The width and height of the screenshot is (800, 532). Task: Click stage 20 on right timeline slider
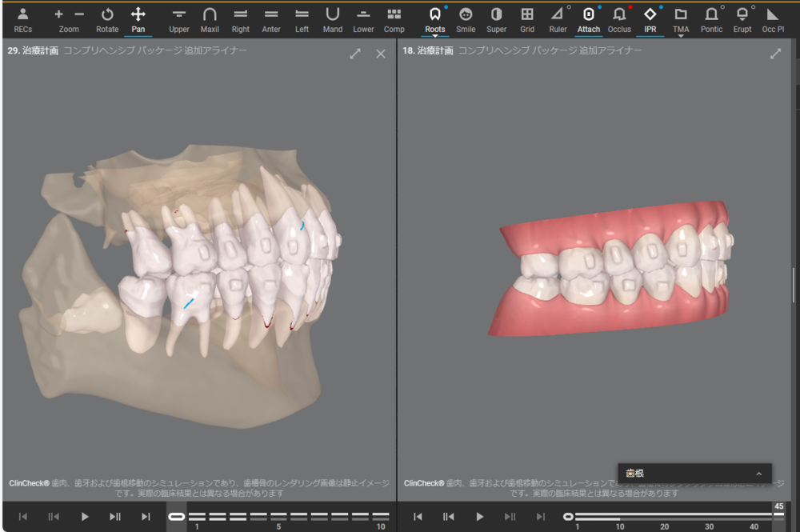(x=665, y=517)
